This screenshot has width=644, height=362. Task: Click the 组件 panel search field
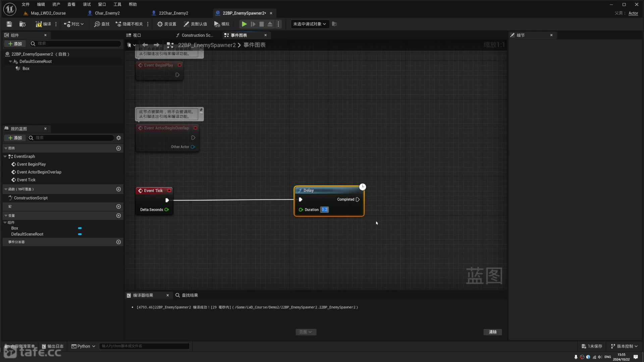pos(75,44)
